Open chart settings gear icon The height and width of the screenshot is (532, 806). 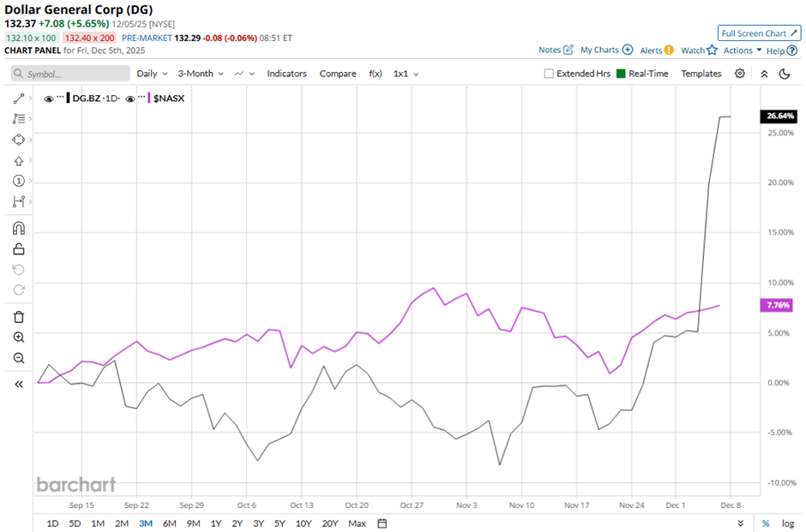[x=740, y=74]
